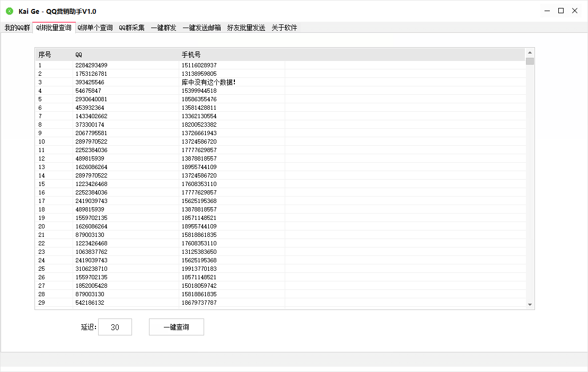Viewport: 588px width, 372px height.
Task: Open the 一键群发 tab
Action: [163, 28]
